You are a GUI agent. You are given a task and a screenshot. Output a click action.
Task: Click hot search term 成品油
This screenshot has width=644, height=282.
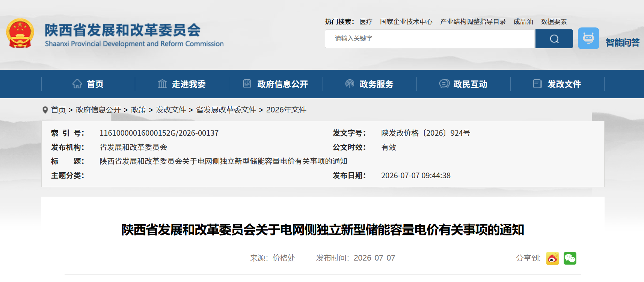(523, 22)
